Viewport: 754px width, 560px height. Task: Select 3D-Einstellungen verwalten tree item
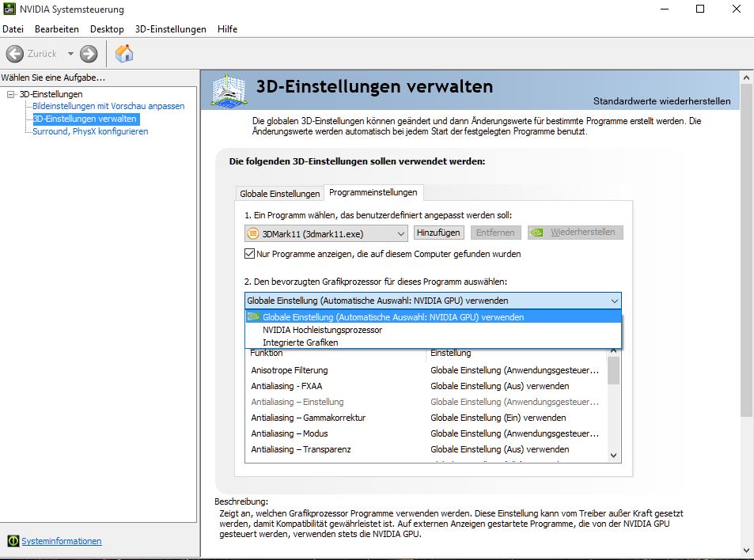pyautogui.click(x=85, y=119)
